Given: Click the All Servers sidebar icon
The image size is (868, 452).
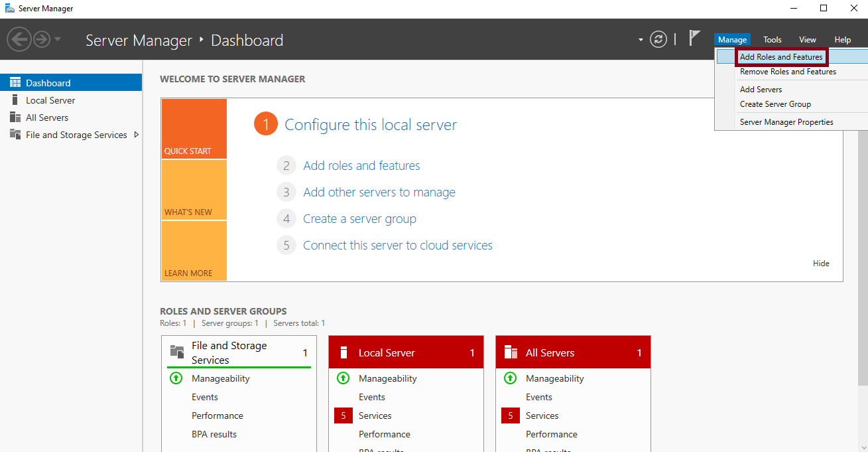Looking at the screenshot, I should 15,117.
